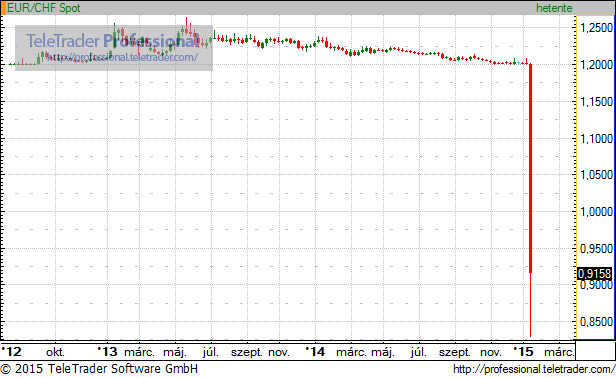616x378 pixels.
Task: Click the TeleTrader Software GmbH copyright text
Action: (x=99, y=369)
